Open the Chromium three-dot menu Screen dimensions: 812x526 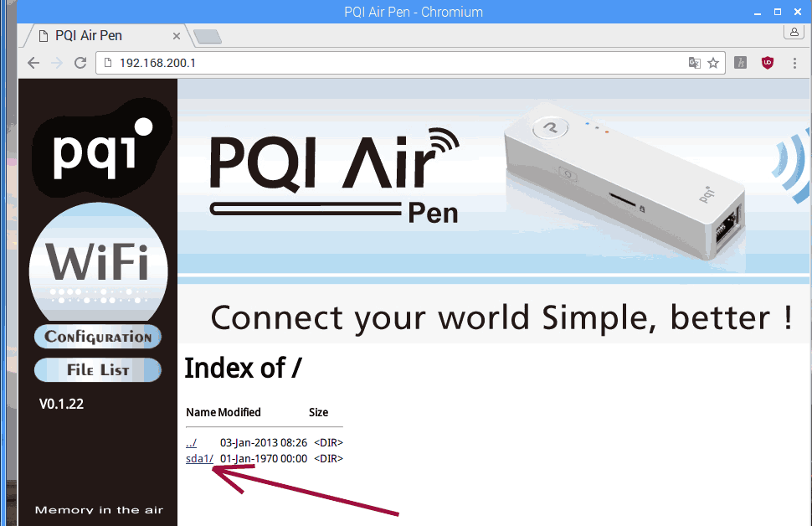(x=794, y=63)
